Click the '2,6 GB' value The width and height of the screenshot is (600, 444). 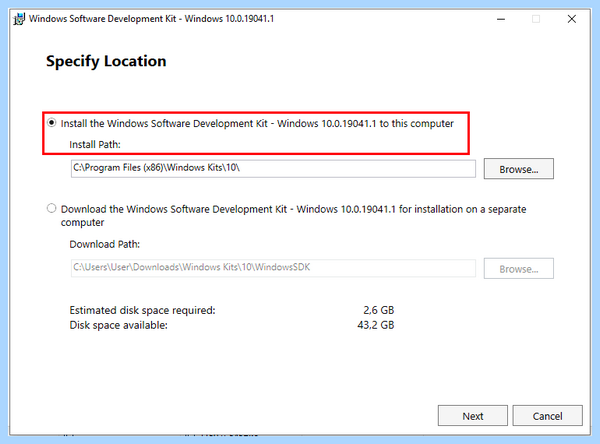coord(378,310)
